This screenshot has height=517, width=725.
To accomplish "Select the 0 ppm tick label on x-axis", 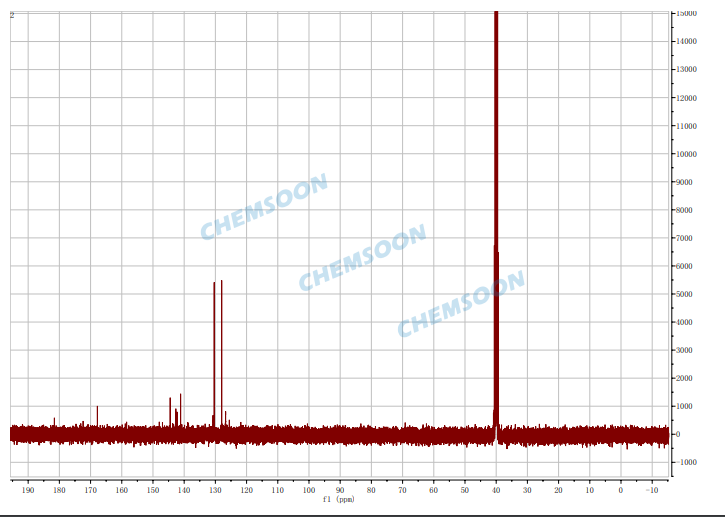I will (x=621, y=490).
